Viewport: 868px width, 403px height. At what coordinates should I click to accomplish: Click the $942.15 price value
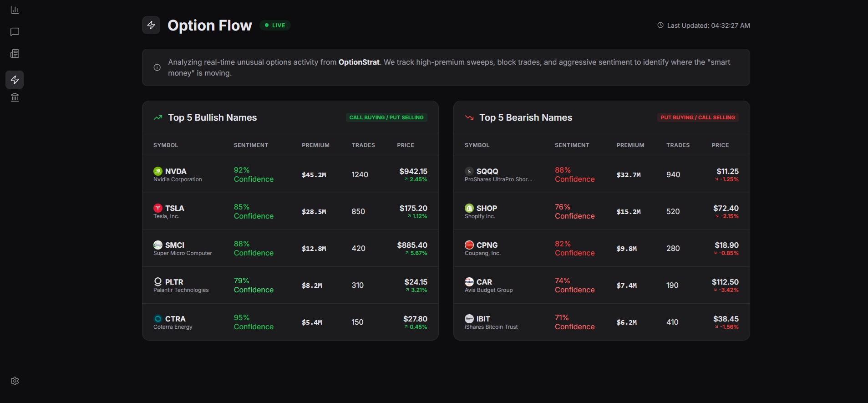coord(413,171)
